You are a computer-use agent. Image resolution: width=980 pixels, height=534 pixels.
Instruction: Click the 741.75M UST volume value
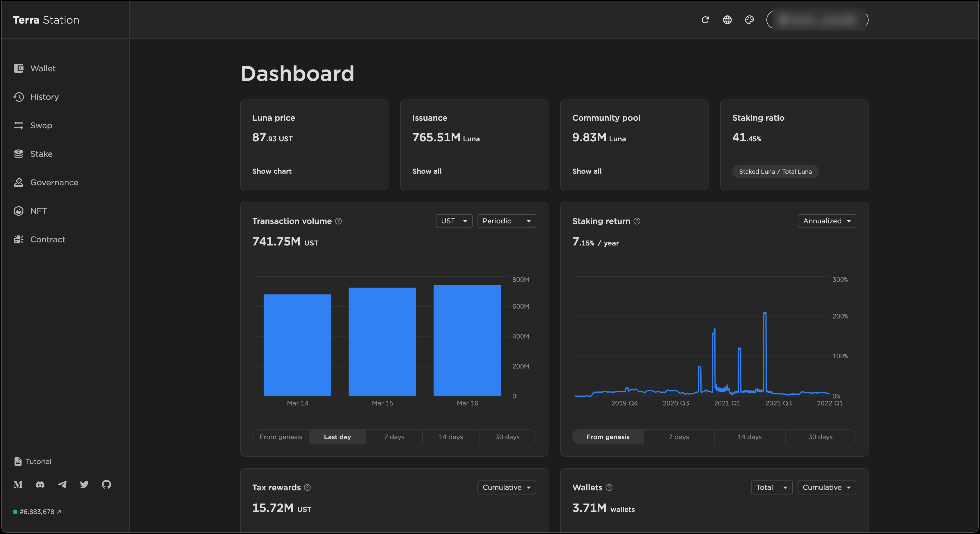click(x=285, y=241)
